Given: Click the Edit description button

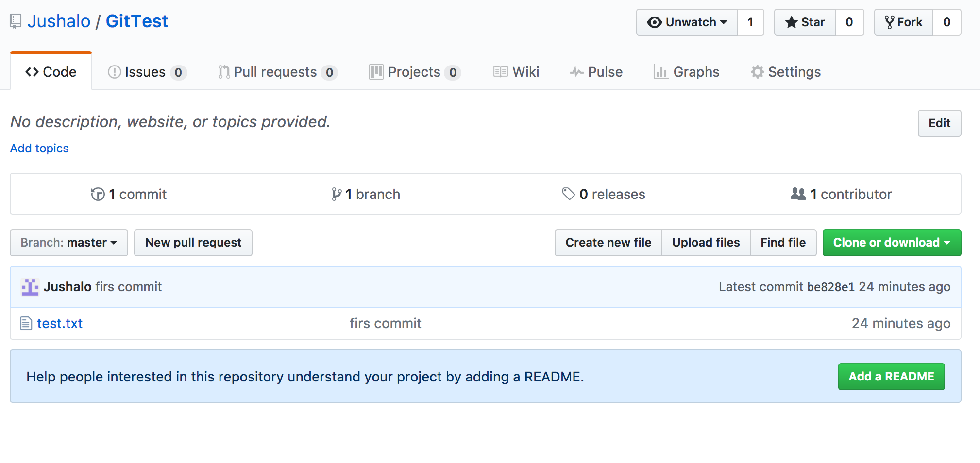Looking at the screenshot, I should [939, 123].
